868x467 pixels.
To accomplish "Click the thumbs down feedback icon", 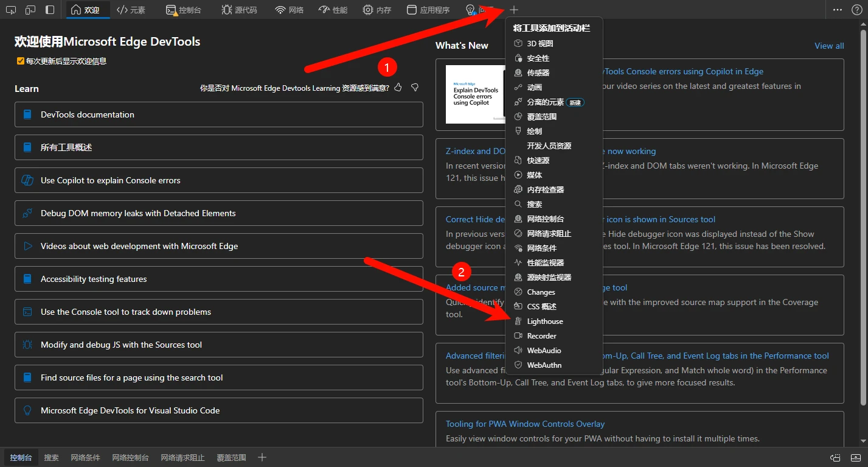I will pos(415,88).
